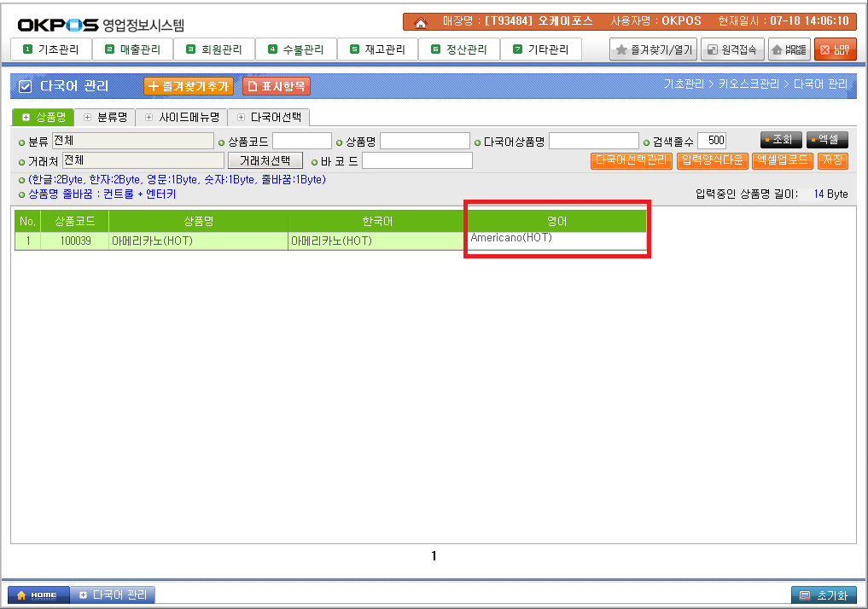868x609 pixels.
Task: Click the 거래처선택 vendor select button
Action: [265, 160]
